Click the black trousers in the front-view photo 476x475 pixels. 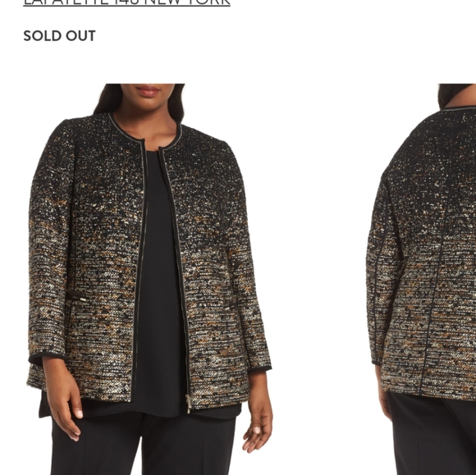(x=144, y=445)
